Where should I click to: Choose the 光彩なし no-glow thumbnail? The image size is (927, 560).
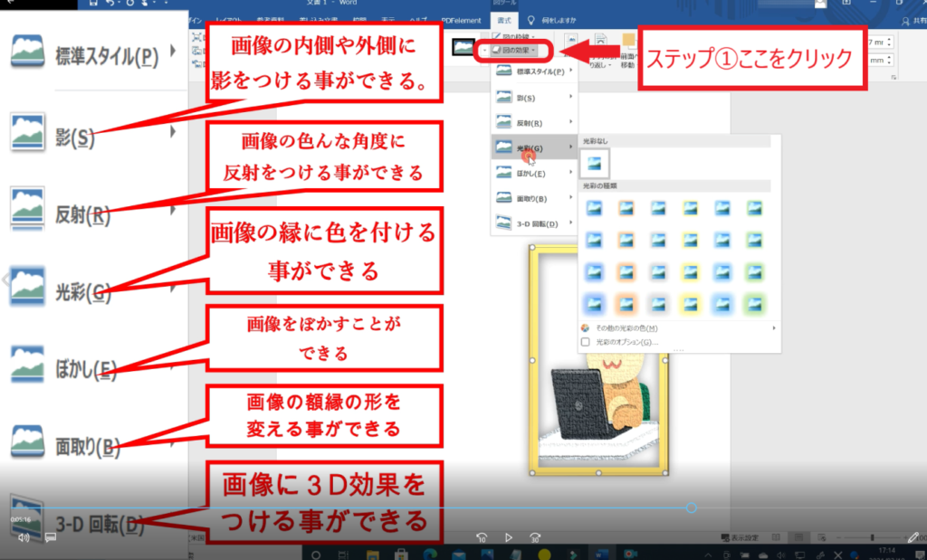click(x=595, y=163)
